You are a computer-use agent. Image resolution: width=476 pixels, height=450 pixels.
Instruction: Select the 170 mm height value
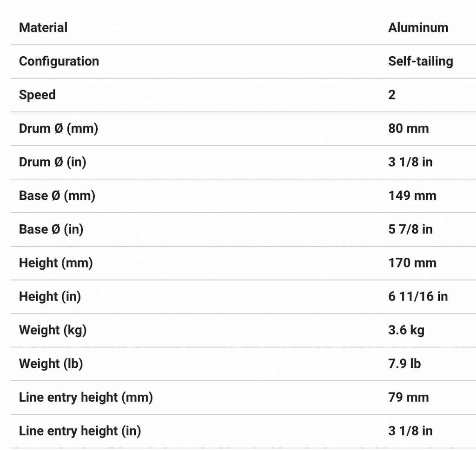(412, 263)
